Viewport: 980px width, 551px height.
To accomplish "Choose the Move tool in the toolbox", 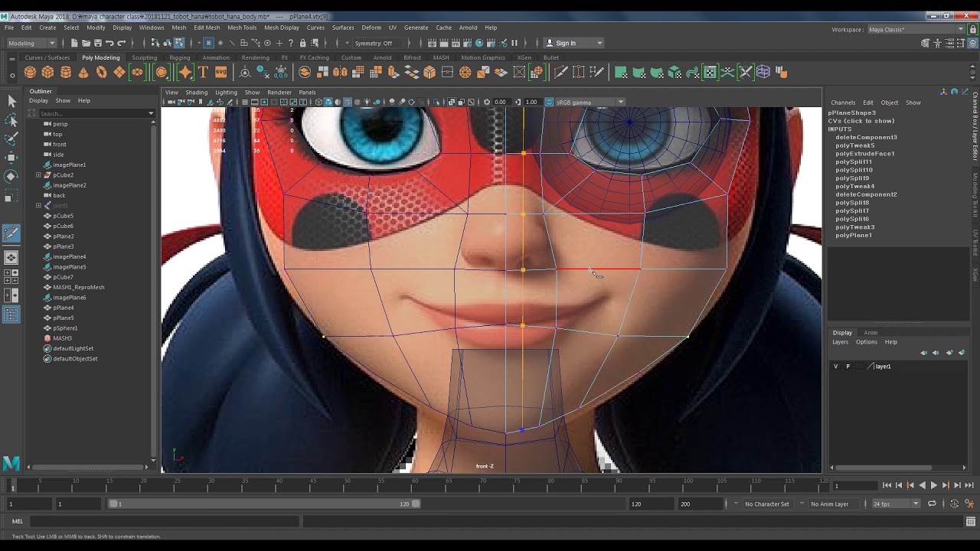I will tap(11, 158).
